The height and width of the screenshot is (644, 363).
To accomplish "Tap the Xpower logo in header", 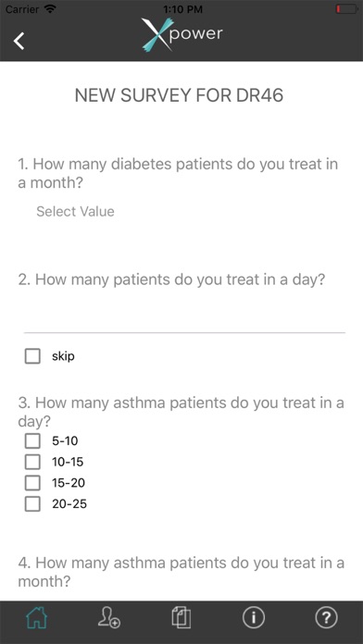I will (182, 35).
